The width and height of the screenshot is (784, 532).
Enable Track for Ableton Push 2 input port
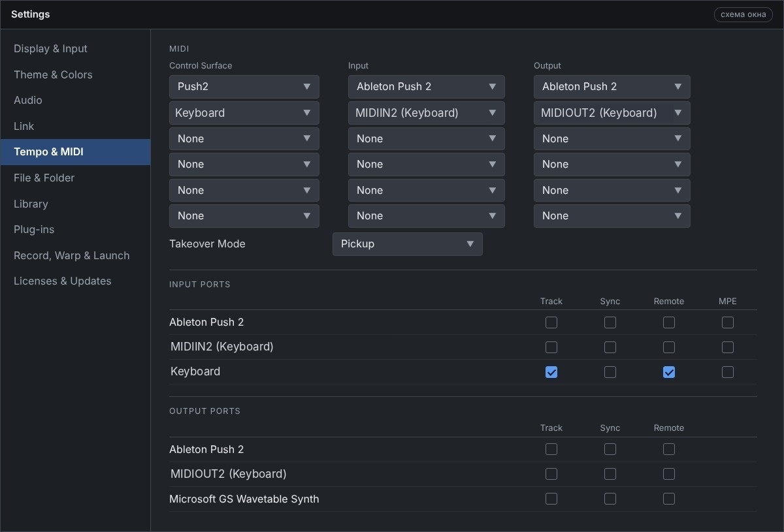click(551, 322)
